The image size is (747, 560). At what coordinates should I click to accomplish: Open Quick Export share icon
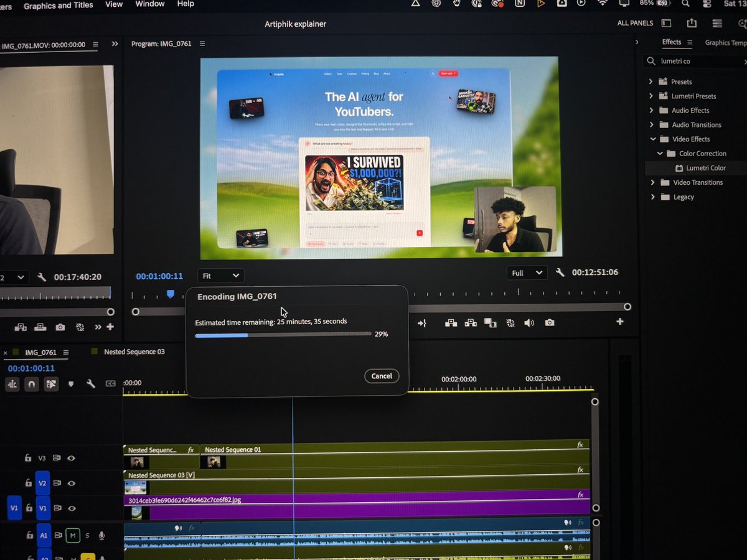[x=692, y=23]
